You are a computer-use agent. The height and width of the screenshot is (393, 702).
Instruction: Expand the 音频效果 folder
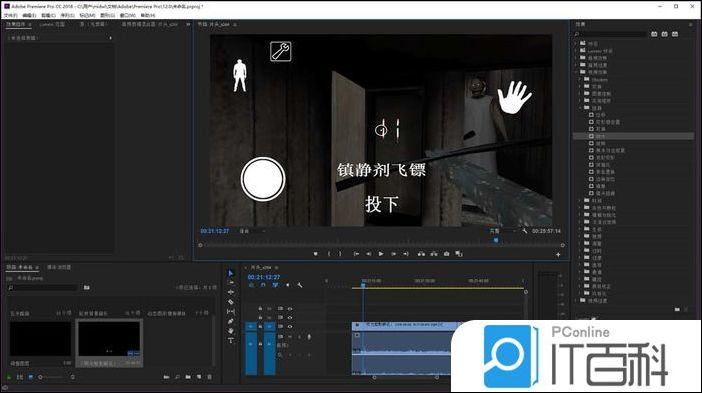(x=576, y=58)
